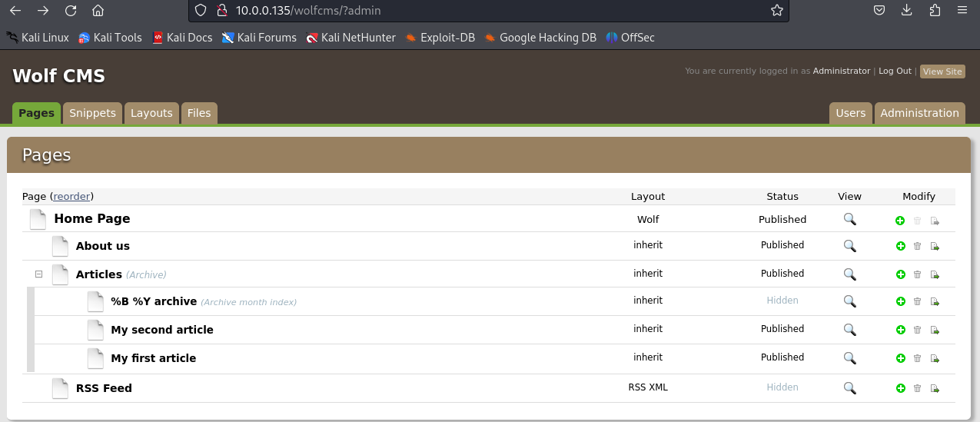The height and width of the screenshot is (422, 980).
Task: Open the Administration tab
Action: (919, 113)
